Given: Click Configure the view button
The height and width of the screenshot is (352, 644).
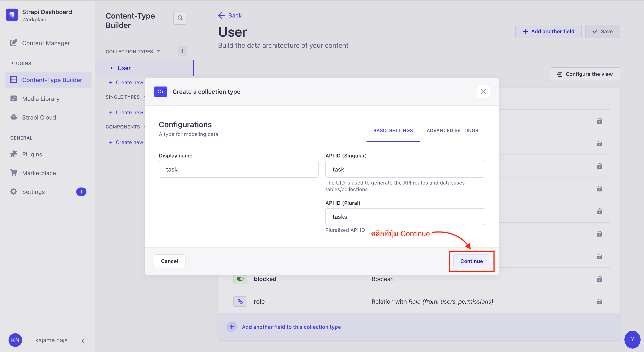Looking at the screenshot, I should (585, 74).
